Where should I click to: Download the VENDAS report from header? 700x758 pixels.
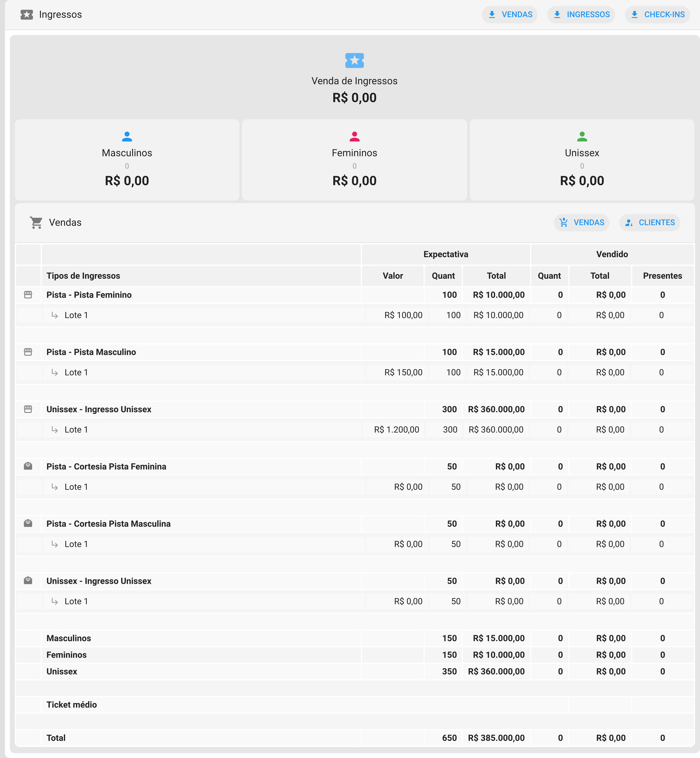(x=509, y=14)
